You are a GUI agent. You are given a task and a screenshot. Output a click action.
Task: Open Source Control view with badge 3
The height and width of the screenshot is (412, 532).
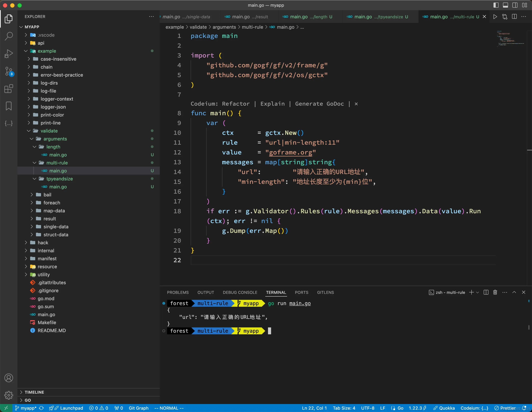click(9, 71)
